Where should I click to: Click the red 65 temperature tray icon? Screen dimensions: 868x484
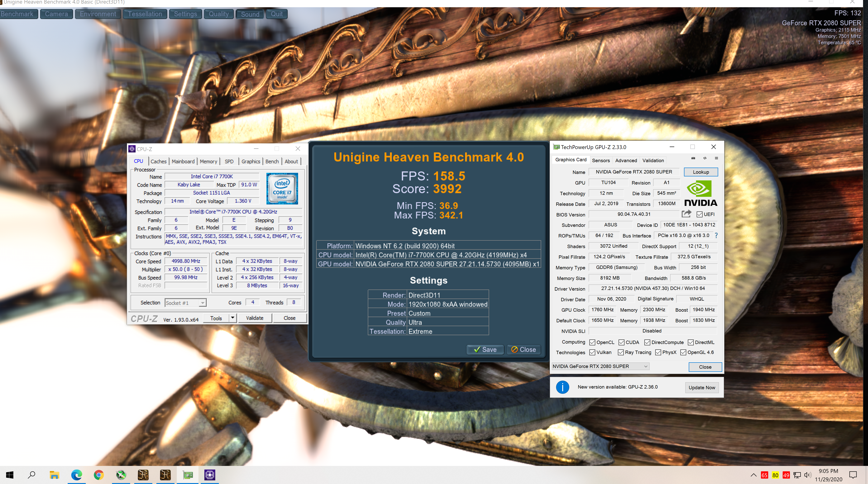pyautogui.click(x=764, y=475)
